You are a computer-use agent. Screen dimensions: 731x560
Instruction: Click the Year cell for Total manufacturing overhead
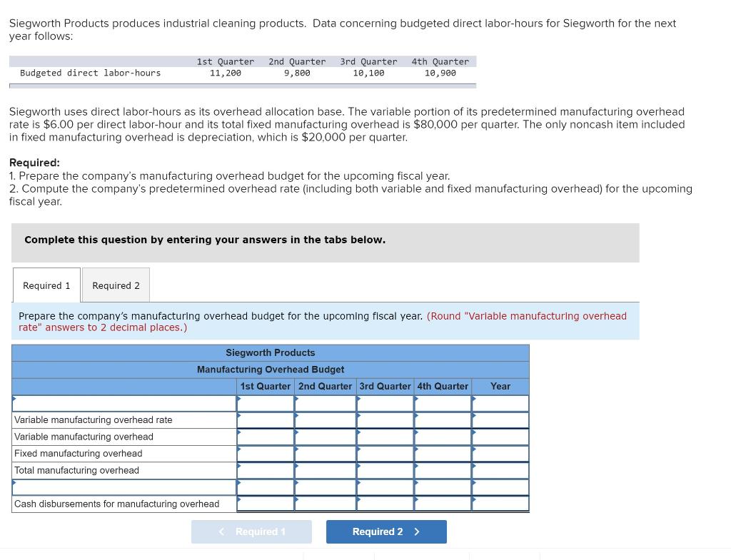pyautogui.click(x=500, y=470)
